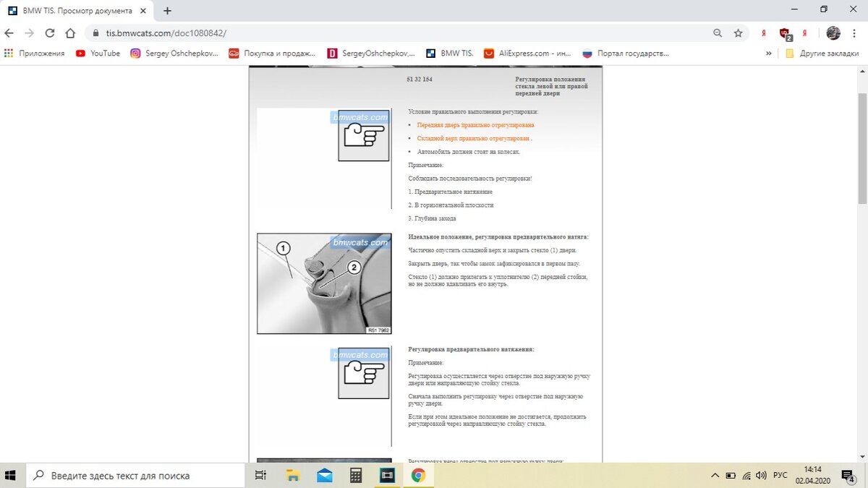This screenshot has height=488, width=868.
Task: Show hidden system tray icons
Action: (x=715, y=475)
